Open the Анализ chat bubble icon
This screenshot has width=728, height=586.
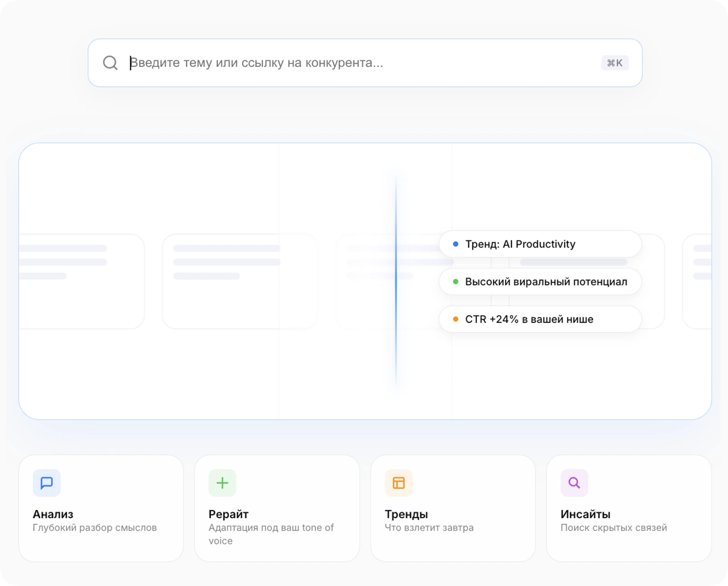(x=47, y=483)
